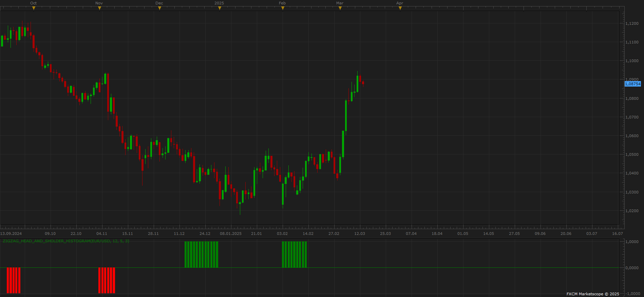644x297 pixels.
Task: Click the tall green candle crossing 1,0700
Action: pyautogui.click(x=346, y=115)
